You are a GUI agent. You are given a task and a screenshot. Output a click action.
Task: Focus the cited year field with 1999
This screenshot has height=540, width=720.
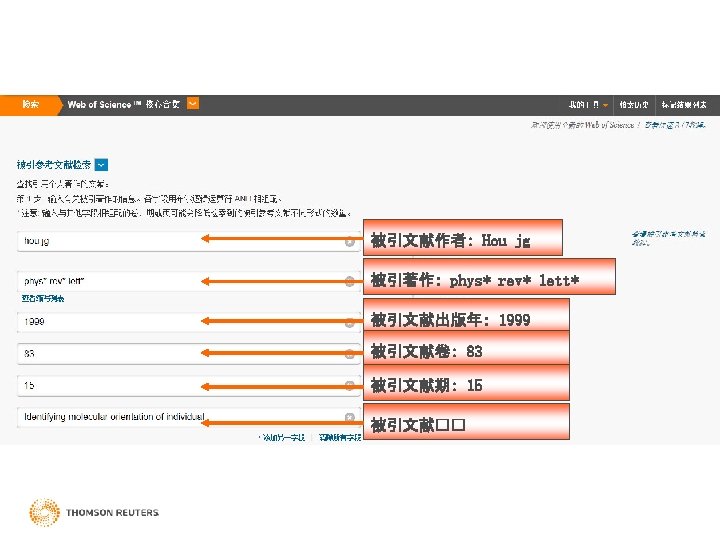[x=189, y=322]
